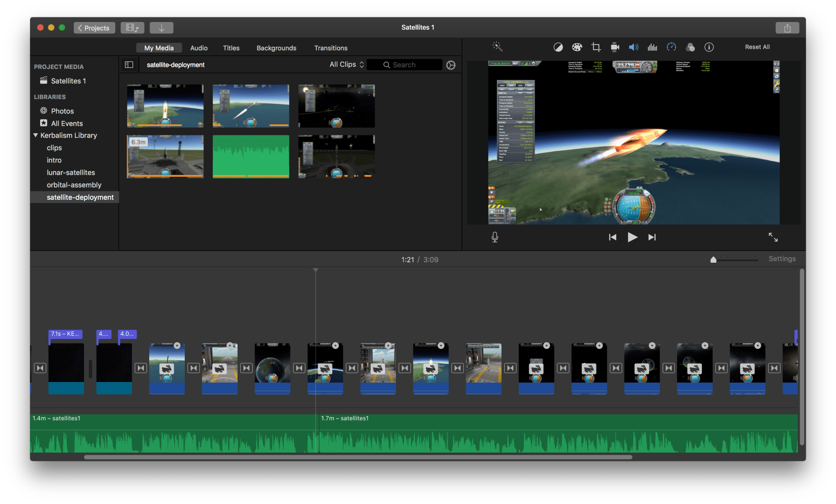Collapse the Kerbalism Library disclosure triangle

click(36, 135)
